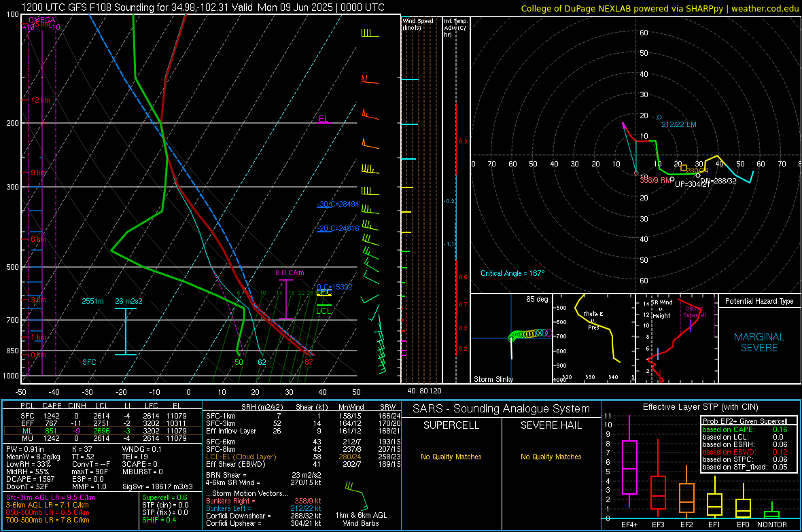Image resolution: width=802 pixels, height=532 pixels.
Task: Click the 212/22 LM hodograph marker label
Action: pos(679,124)
